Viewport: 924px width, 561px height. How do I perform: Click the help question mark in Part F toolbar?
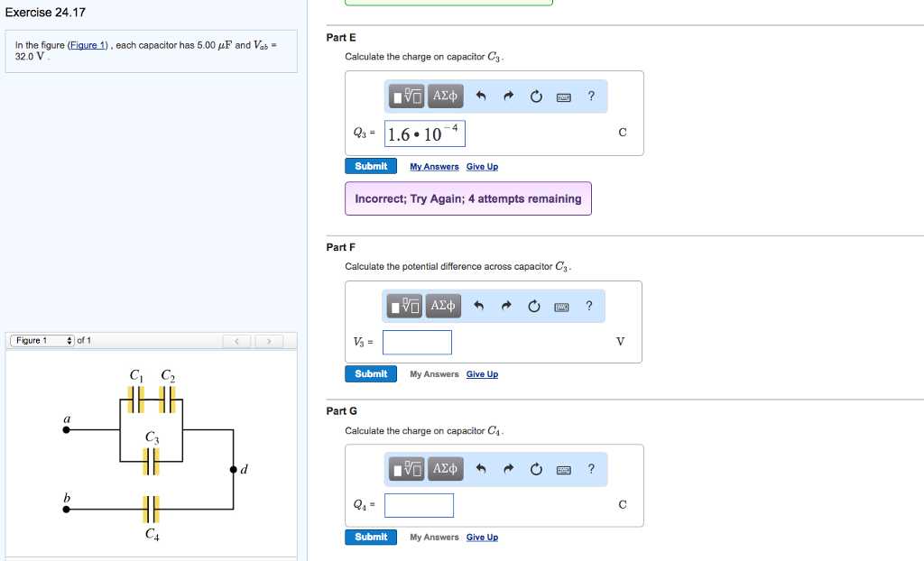(x=588, y=306)
